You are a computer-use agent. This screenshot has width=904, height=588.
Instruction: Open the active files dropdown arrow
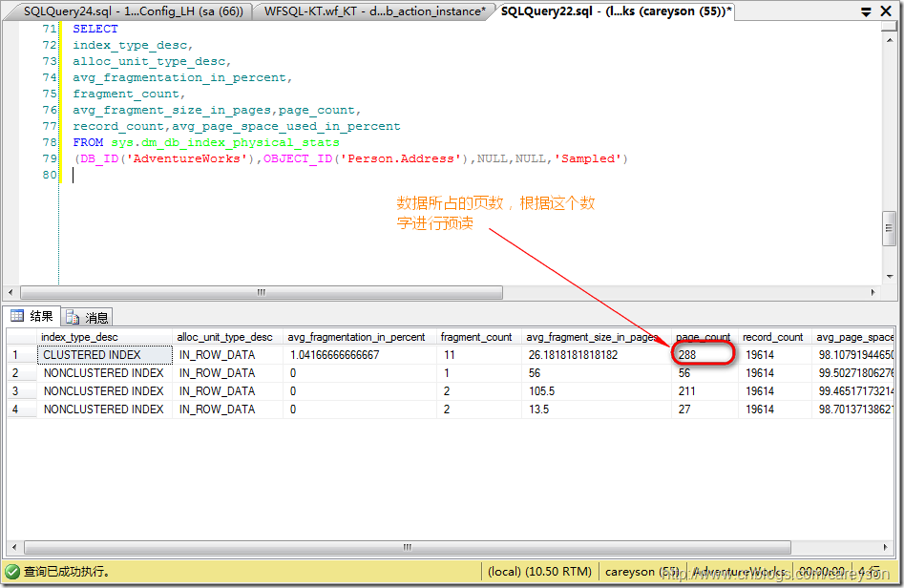866,11
